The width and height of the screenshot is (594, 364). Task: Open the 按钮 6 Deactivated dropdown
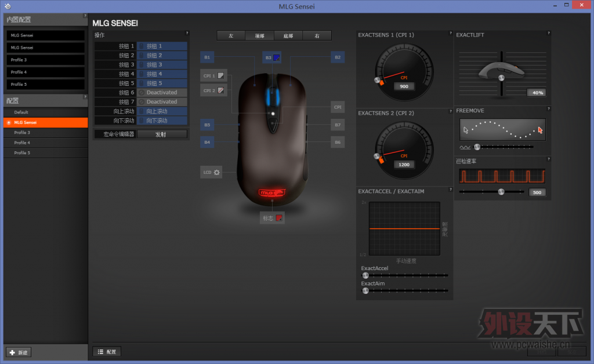click(x=162, y=92)
